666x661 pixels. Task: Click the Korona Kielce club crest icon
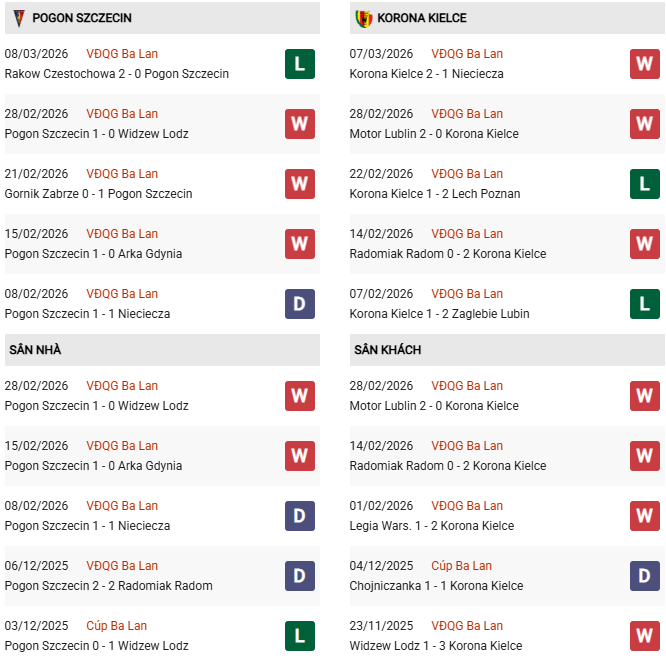[363, 18]
